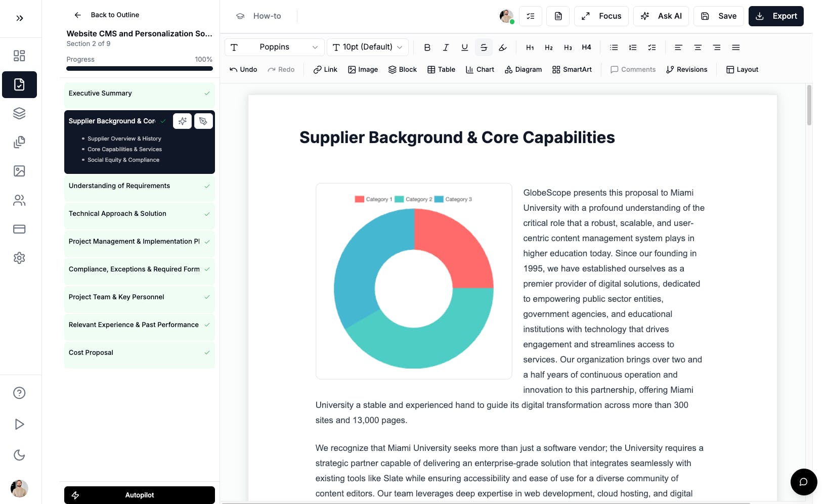Click the red Category 1 legend swatch
The height and width of the screenshot is (504, 826).
[359, 199]
